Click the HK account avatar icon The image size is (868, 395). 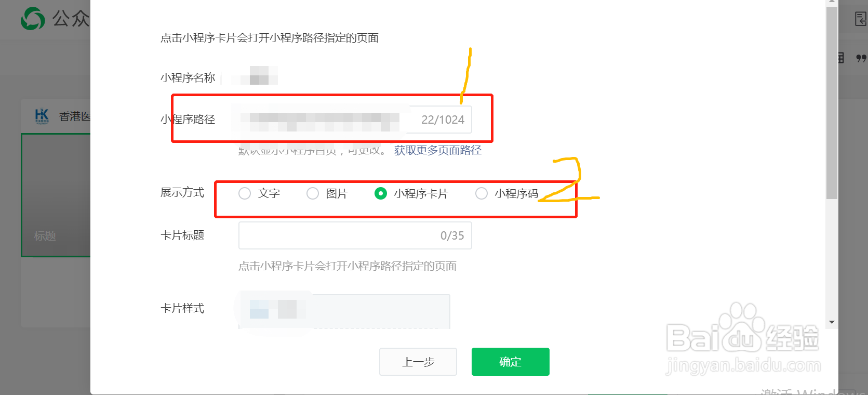(42, 116)
